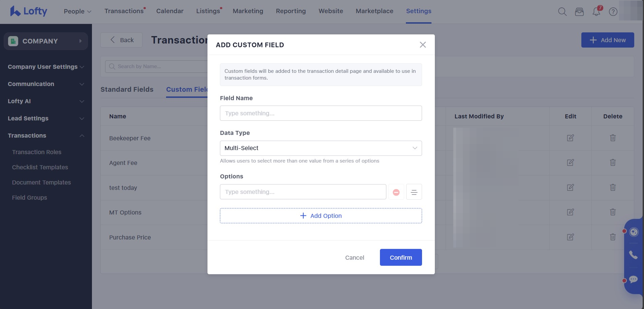Delete the Agent Fee custom field
The width and height of the screenshot is (644, 309).
(613, 163)
